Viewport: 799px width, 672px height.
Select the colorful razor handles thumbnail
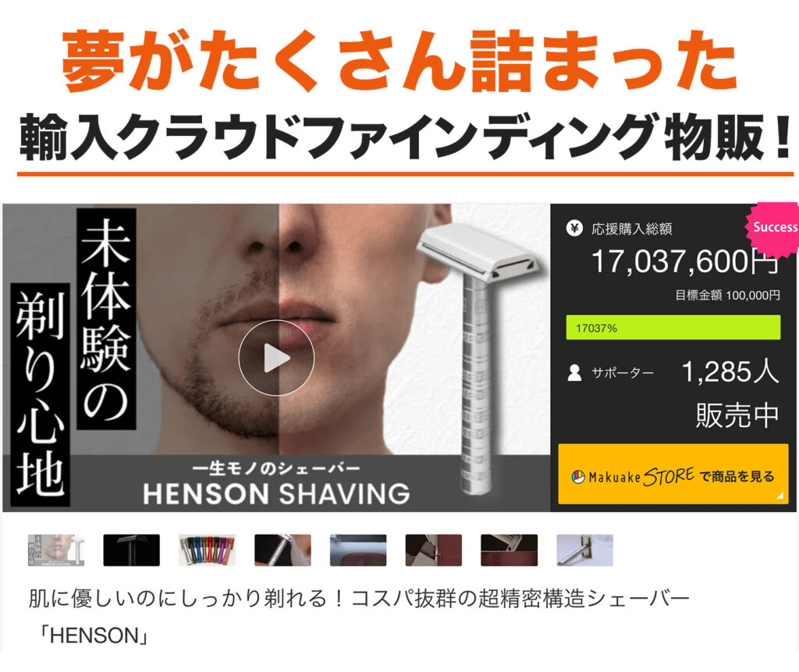(x=207, y=550)
